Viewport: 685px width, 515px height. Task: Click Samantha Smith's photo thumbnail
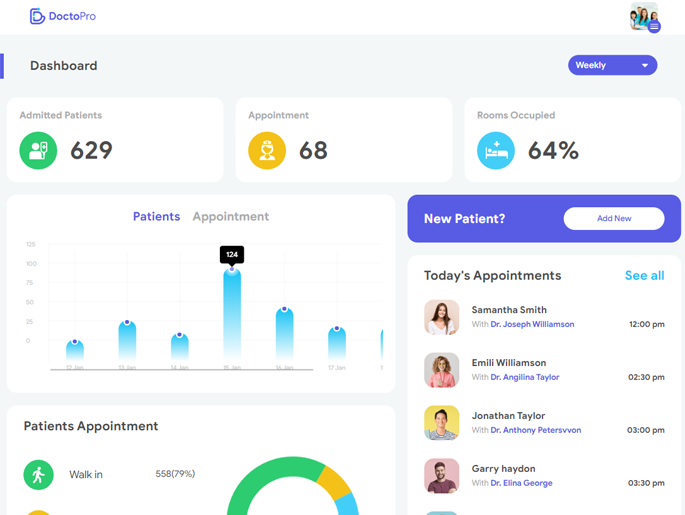(442, 317)
